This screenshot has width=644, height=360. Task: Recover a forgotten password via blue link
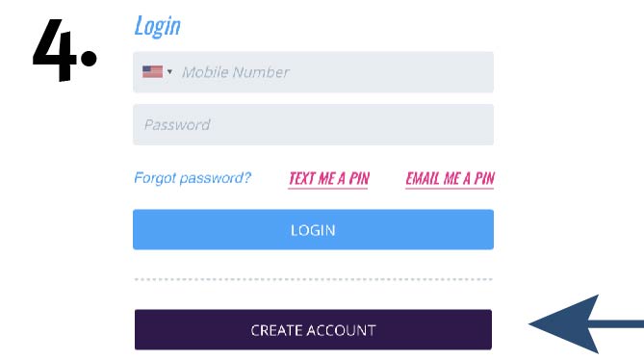[x=193, y=178]
